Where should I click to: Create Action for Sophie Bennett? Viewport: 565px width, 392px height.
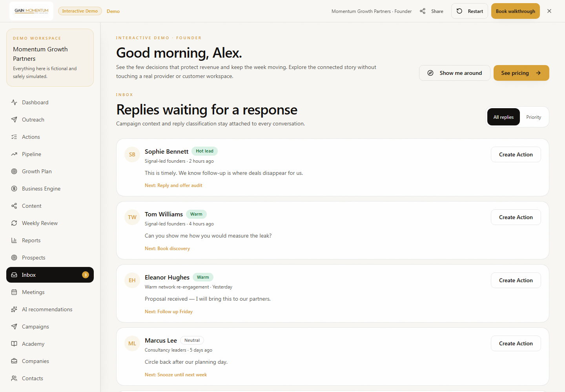[516, 154]
